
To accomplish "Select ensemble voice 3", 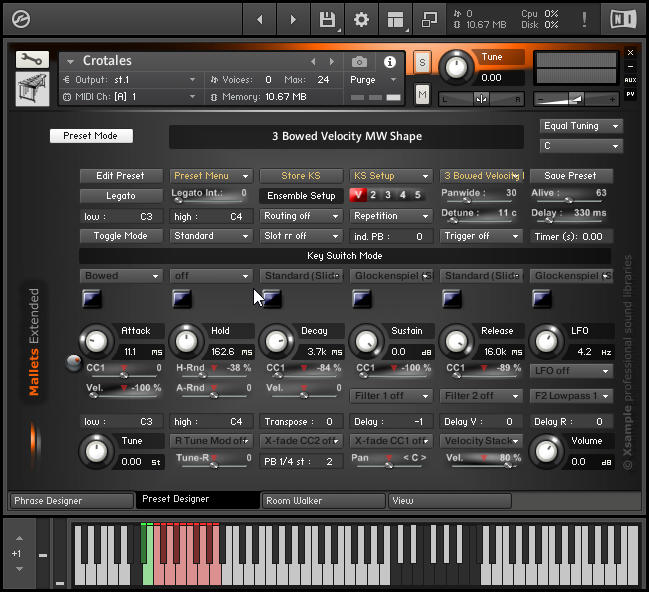I will pos(388,195).
